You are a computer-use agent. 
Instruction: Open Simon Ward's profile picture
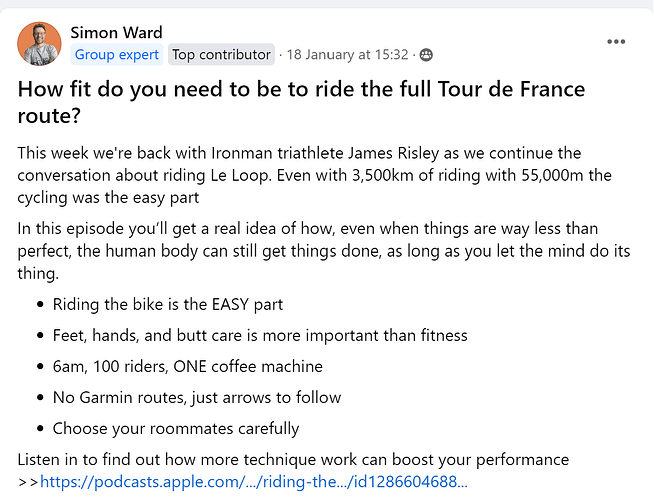point(39,44)
